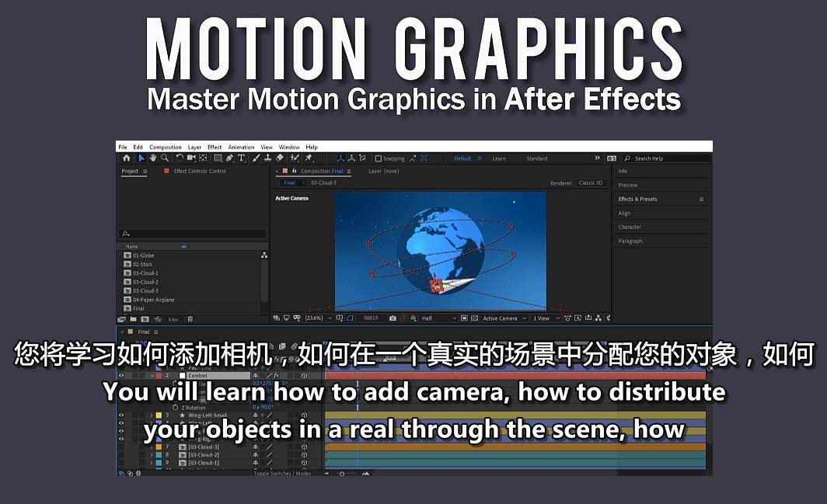This screenshot has height=504, width=827.
Task: Click the flowchart icon beside 01-Globe
Action: 264,255
